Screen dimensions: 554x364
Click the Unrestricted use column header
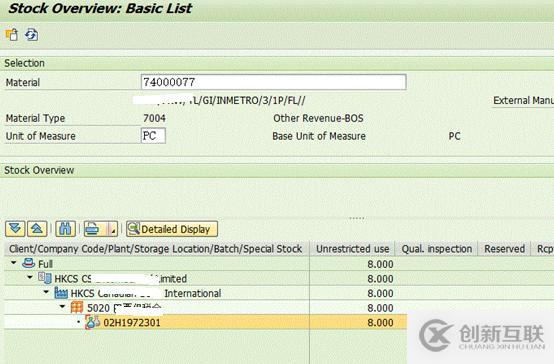pyautogui.click(x=352, y=249)
